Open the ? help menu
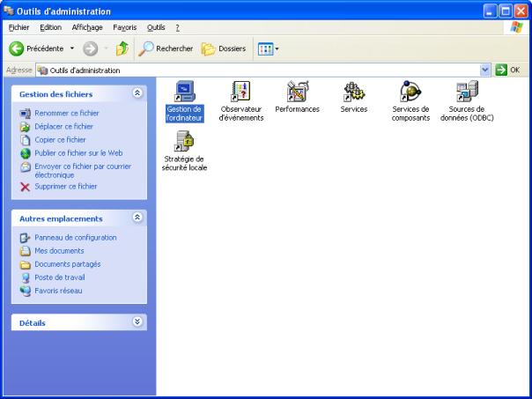This screenshot has width=532, height=399. click(177, 27)
